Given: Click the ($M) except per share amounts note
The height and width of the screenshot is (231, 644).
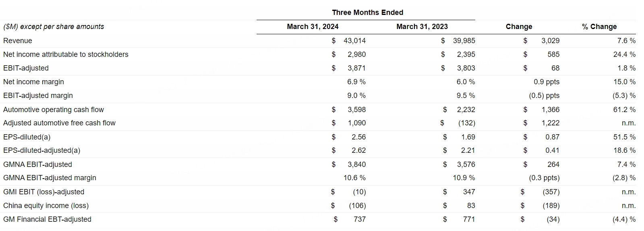Looking at the screenshot, I should pyautogui.click(x=54, y=27).
